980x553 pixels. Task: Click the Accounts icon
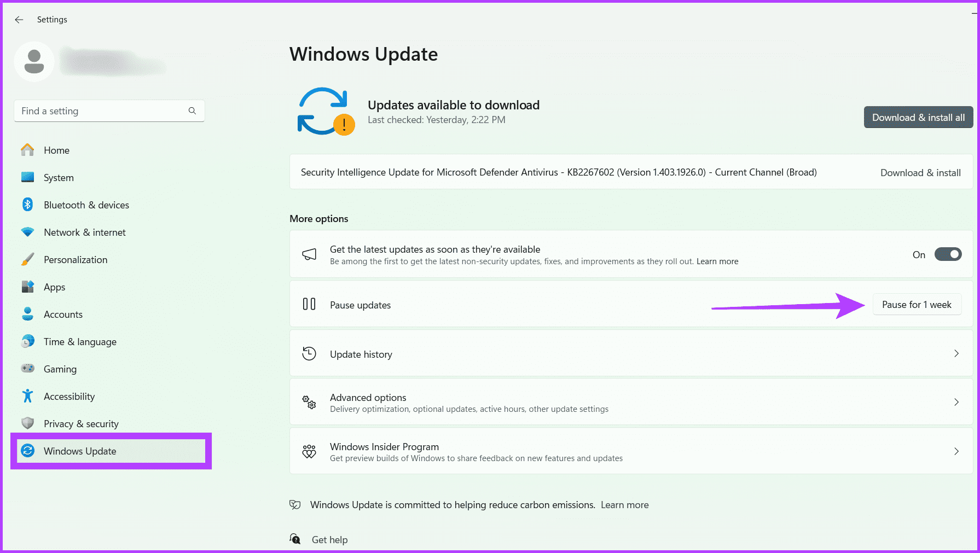[27, 314]
